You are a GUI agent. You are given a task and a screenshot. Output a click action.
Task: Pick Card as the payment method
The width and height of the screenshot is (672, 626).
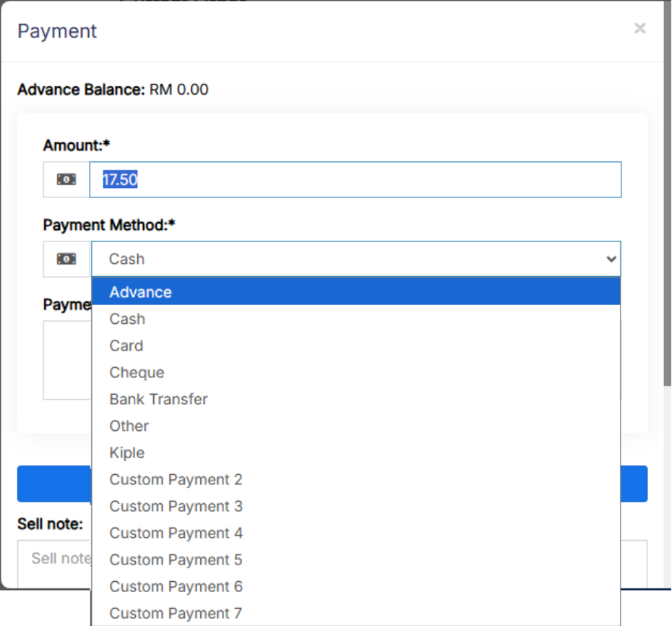tap(126, 346)
